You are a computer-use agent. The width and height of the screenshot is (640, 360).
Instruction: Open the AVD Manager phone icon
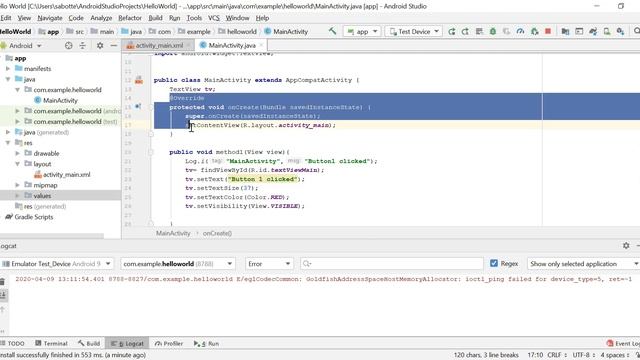click(607, 31)
